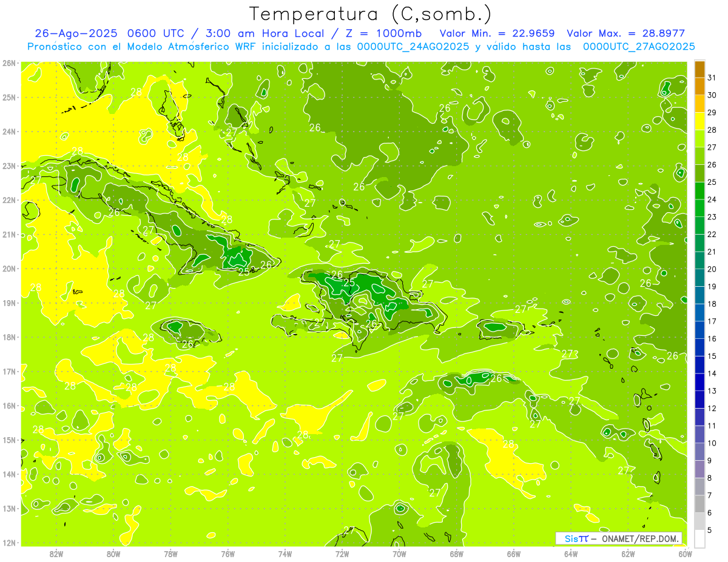
Task: Select the 24N latitude axis label
Action: click(x=9, y=132)
